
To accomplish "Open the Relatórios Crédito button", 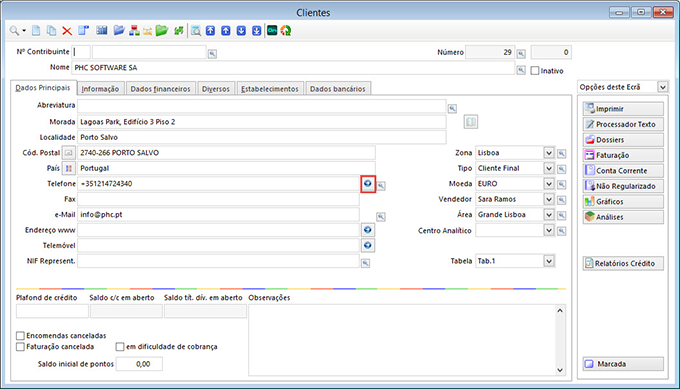I will [x=623, y=263].
